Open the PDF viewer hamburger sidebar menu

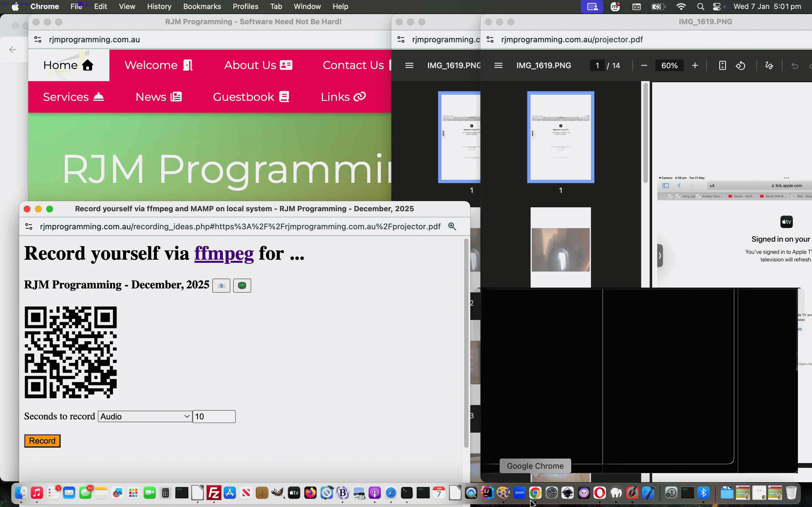(x=498, y=65)
